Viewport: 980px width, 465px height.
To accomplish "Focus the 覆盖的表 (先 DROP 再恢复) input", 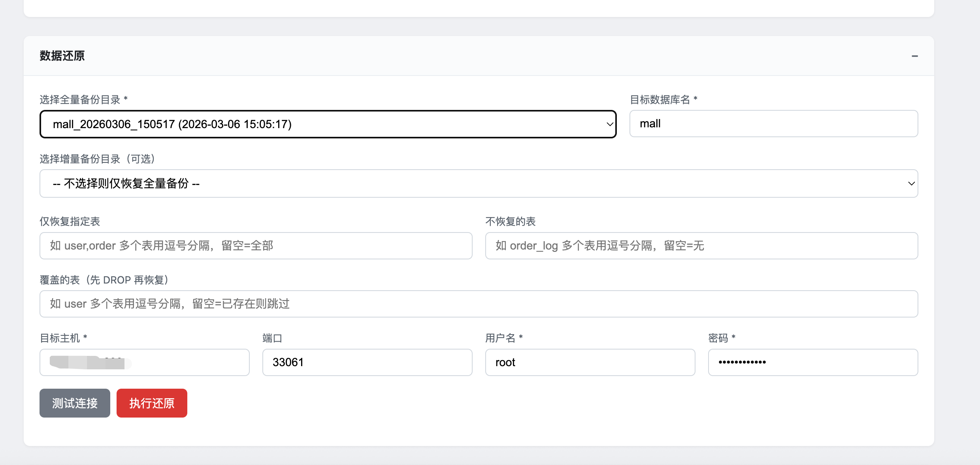I will coord(479,304).
